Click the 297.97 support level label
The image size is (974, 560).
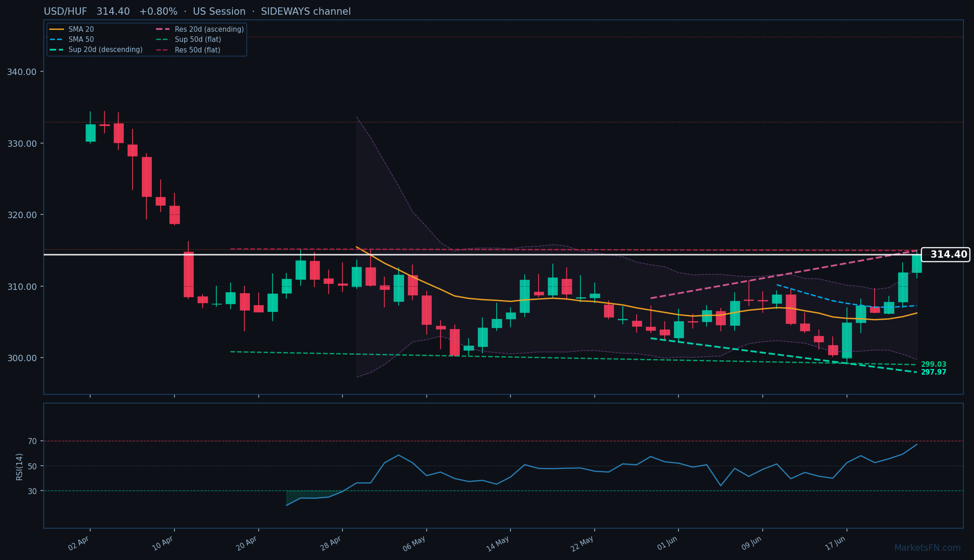point(933,372)
